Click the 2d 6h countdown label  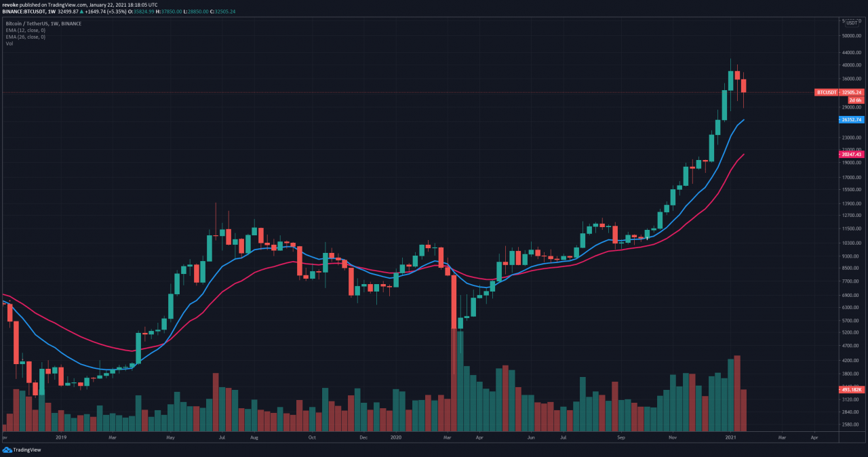(854, 100)
